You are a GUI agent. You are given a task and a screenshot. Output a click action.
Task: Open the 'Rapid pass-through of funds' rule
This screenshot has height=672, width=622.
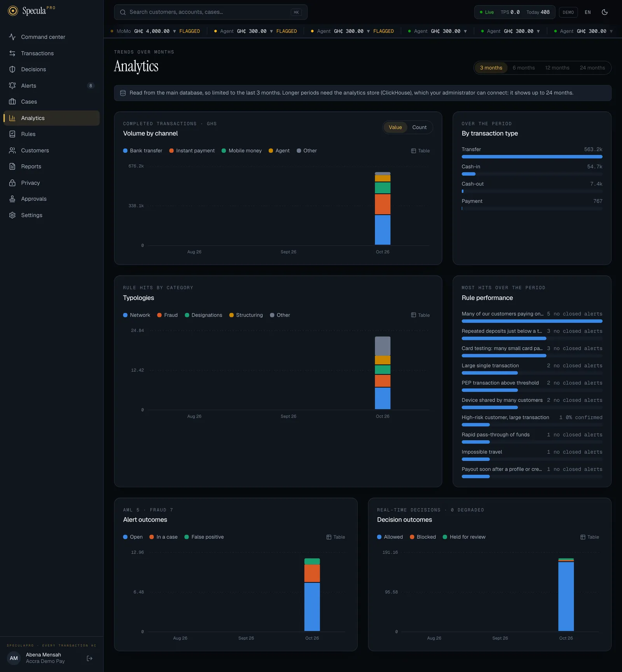[532, 438]
